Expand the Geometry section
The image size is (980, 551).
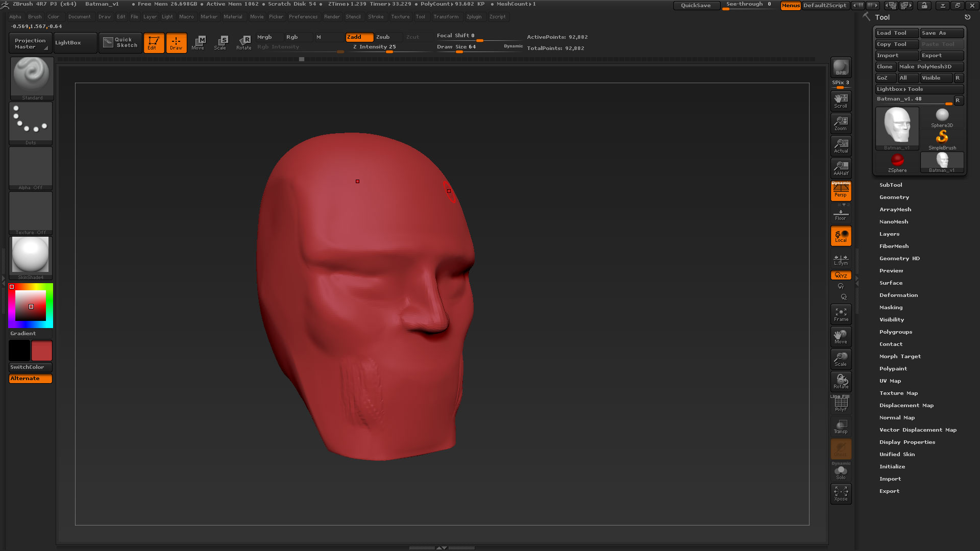[x=894, y=197]
